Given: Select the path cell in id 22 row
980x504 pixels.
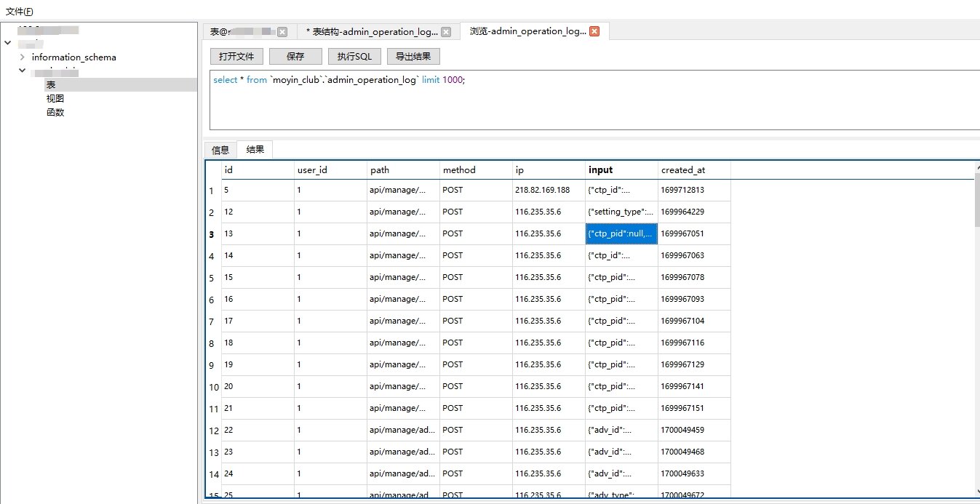Looking at the screenshot, I should 403,431.
